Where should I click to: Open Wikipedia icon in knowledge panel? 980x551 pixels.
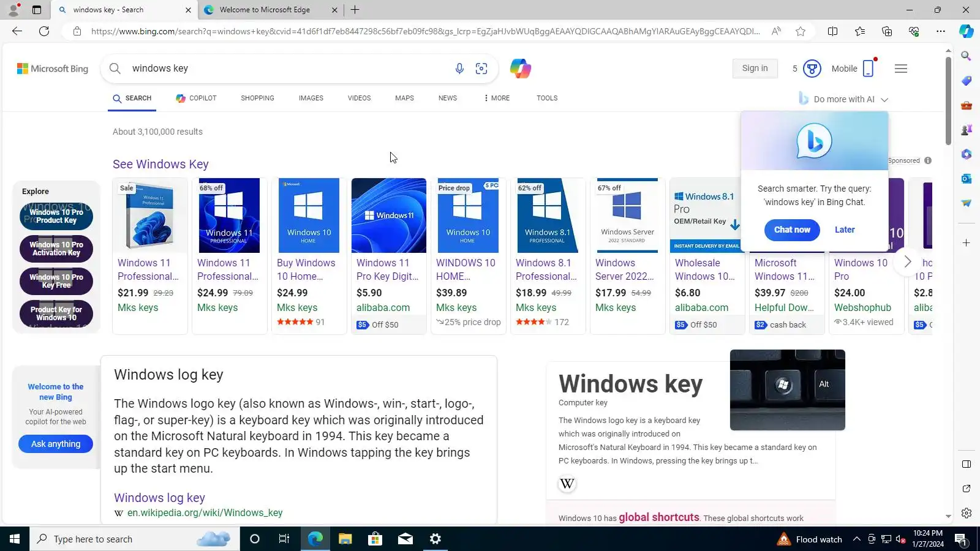point(567,484)
